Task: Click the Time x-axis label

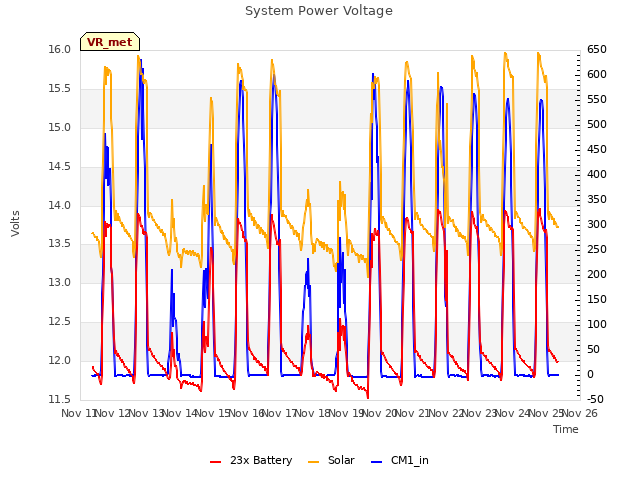Action: pyautogui.click(x=566, y=429)
